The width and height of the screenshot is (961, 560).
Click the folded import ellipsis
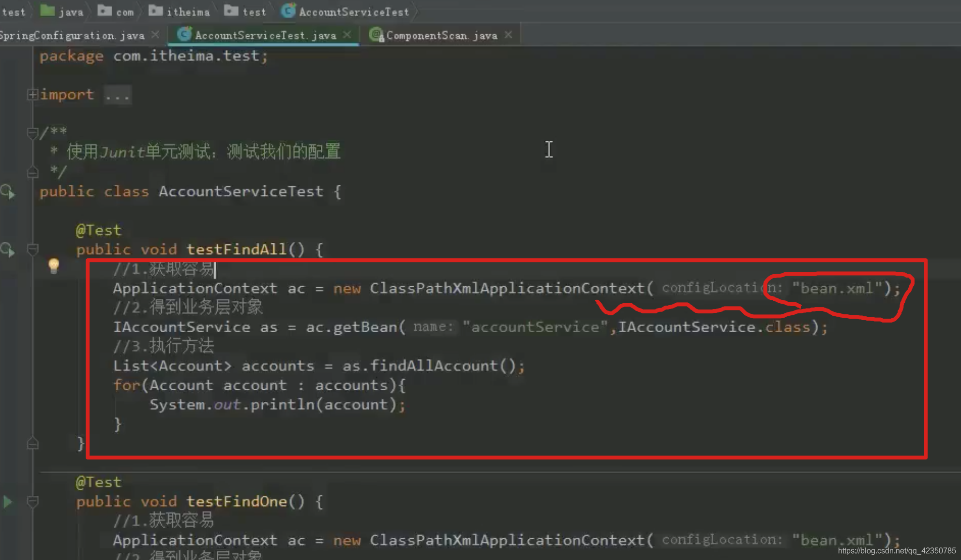(118, 95)
